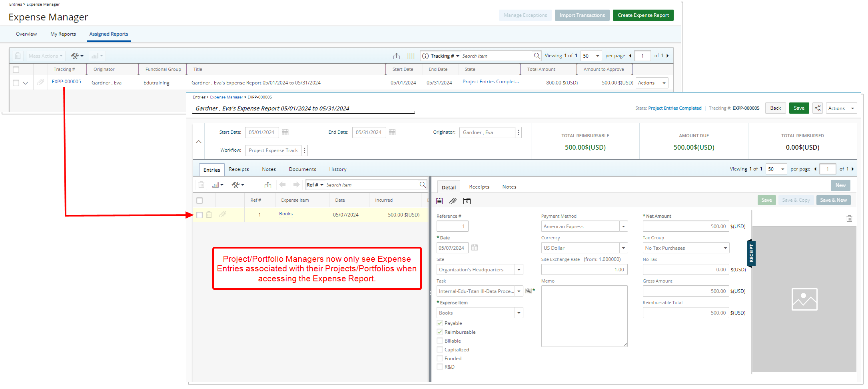Open the History tab
The image size is (868, 389).
(x=338, y=169)
